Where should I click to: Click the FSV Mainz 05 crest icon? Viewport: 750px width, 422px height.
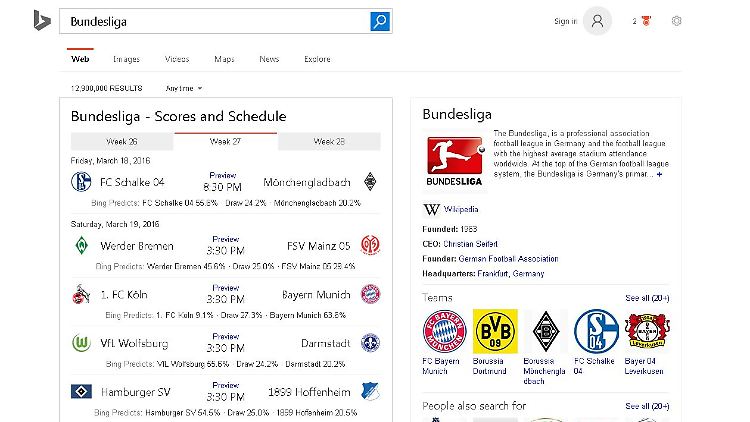pos(370,245)
